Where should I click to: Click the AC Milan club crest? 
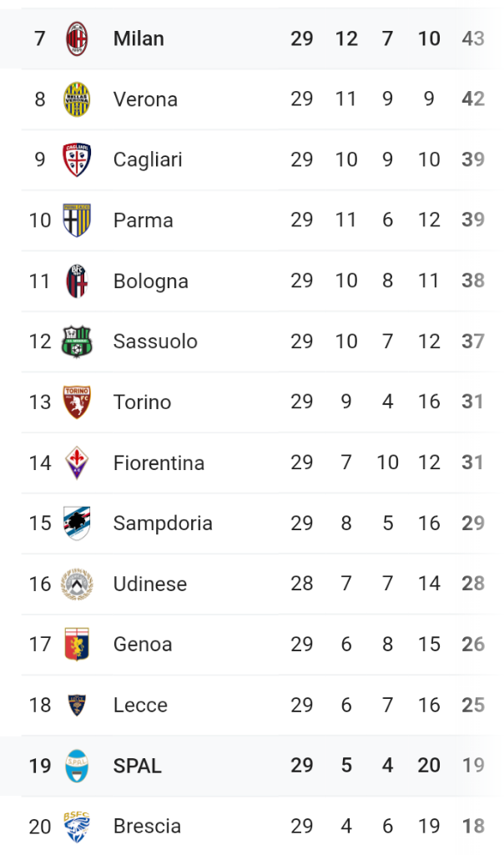click(x=77, y=38)
